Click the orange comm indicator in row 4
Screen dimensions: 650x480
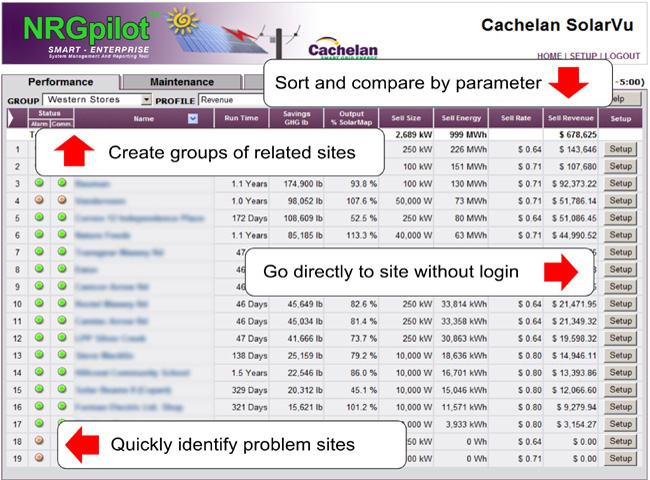click(x=61, y=201)
